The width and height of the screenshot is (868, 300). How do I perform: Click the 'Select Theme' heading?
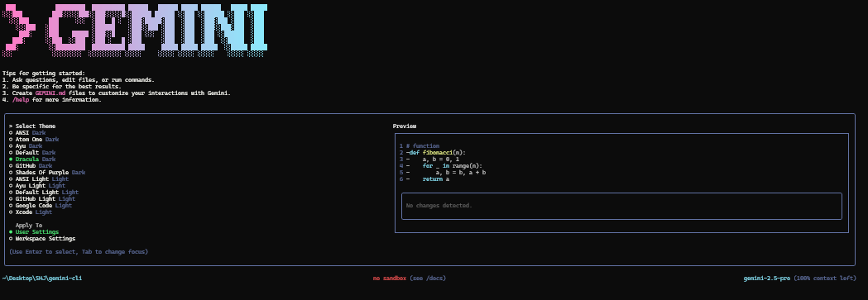point(36,126)
